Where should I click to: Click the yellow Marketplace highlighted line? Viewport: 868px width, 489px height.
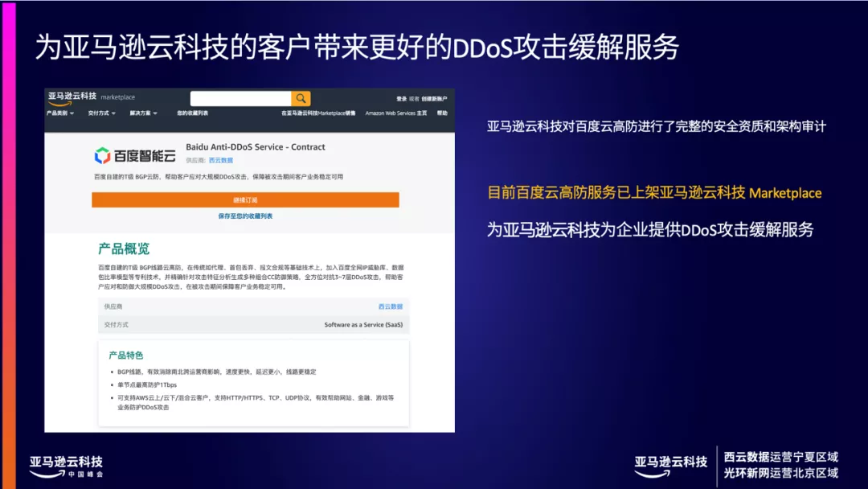point(654,193)
